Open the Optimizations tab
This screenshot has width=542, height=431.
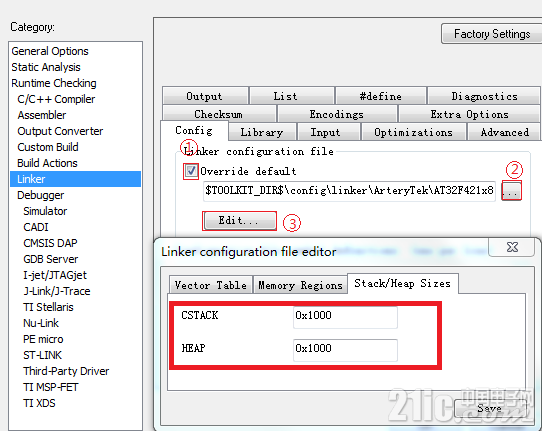(x=413, y=132)
